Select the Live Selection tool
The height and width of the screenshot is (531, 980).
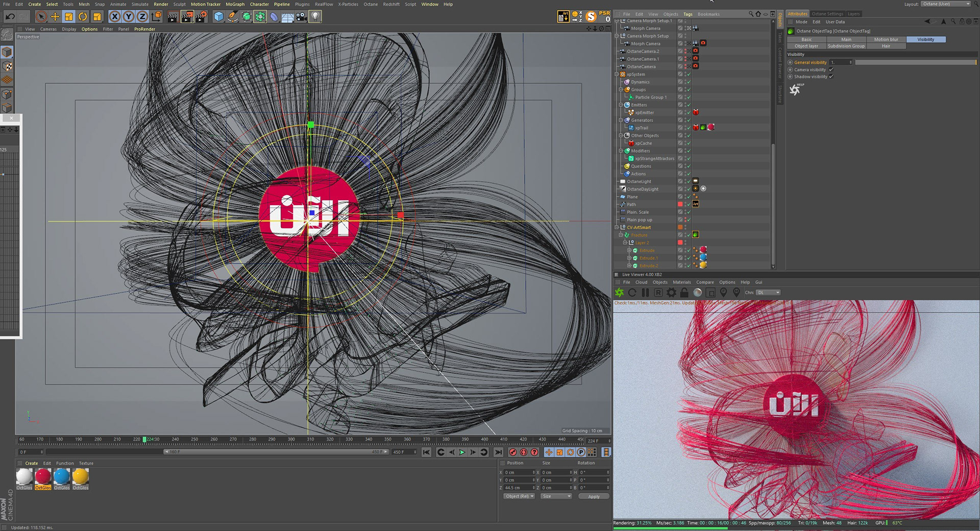[41, 17]
